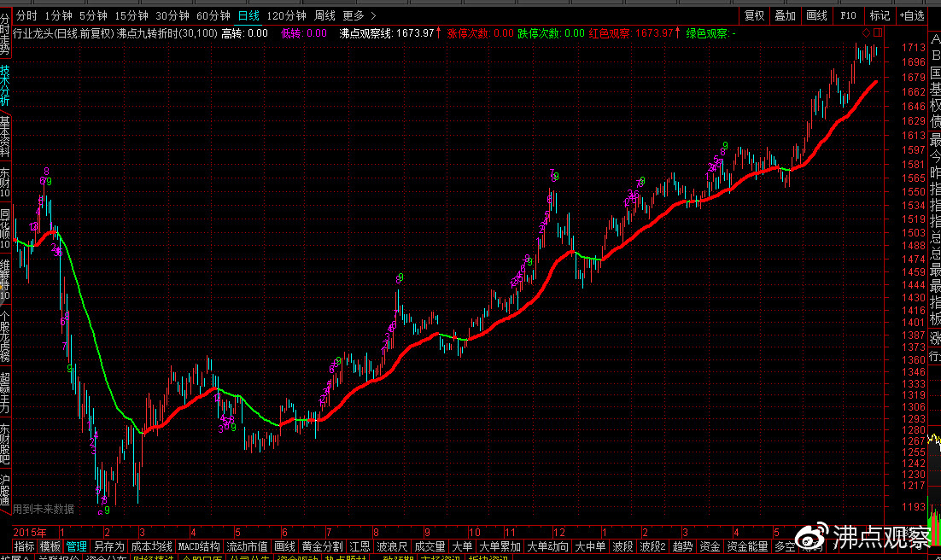Open 东财股吧 in left sidebar
This screenshot has width=941, height=560.
(5, 444)
